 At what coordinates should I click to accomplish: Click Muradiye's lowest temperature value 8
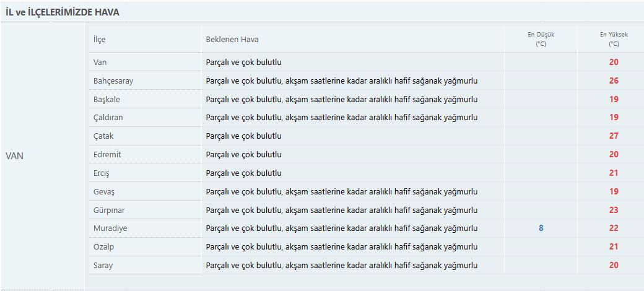coord(541,228)
